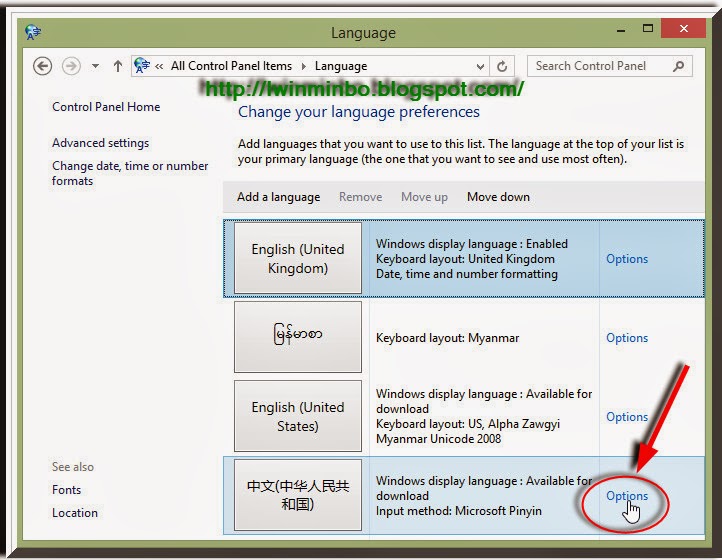
Task: Open Options for English (United States)
Action: click(627, 417)
